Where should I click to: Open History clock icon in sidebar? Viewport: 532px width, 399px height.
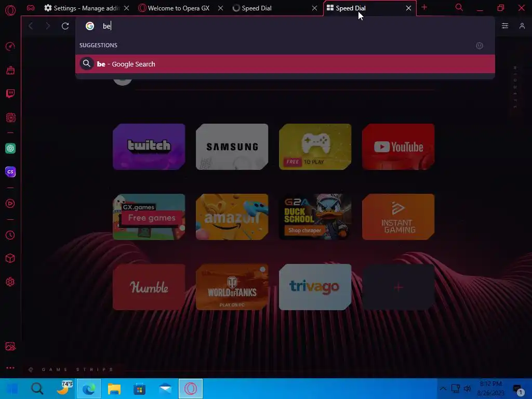[10, 235]
